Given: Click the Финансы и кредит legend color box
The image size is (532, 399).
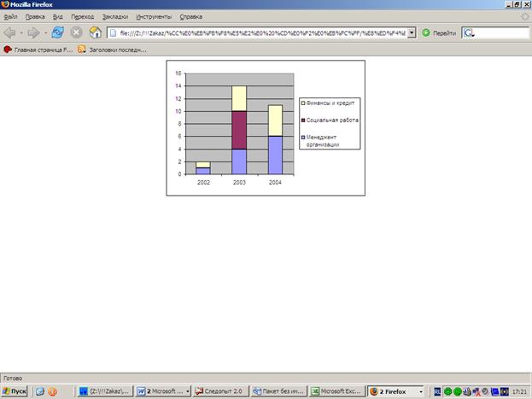Looking at the screenshot, I should 303,103.
